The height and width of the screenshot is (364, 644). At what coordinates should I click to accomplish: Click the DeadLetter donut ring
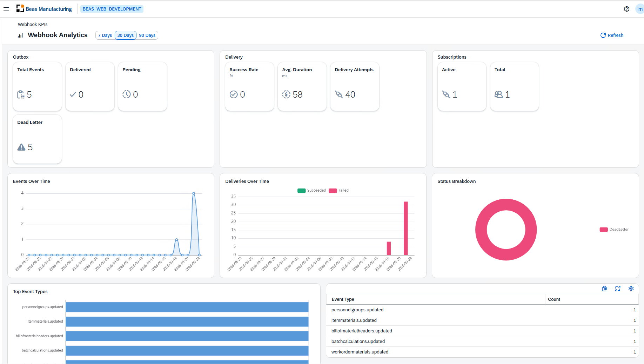[481, 230]
